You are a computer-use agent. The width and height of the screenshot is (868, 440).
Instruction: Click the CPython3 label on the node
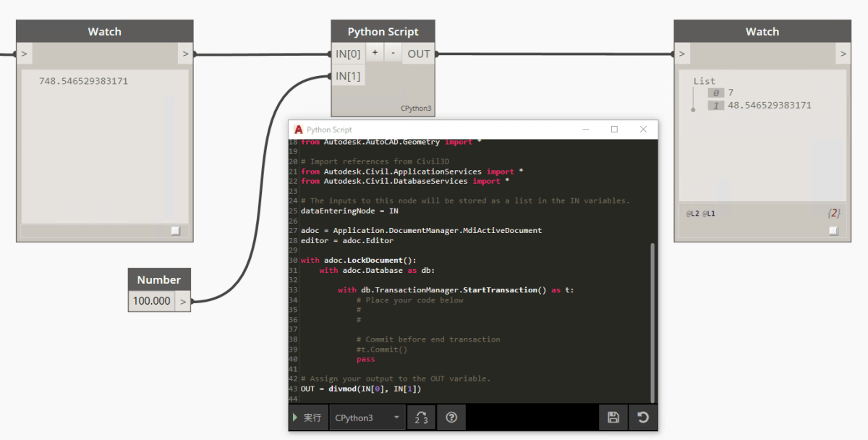click(x=416, y=109)
